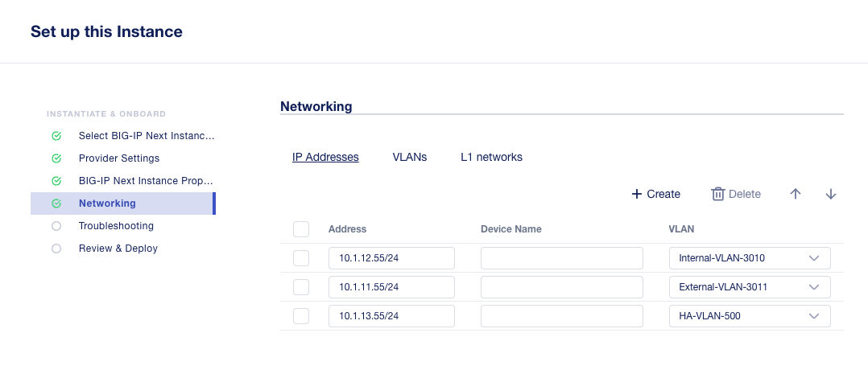Click green check beside Select BIG-IP Next Instance
The image size is (868, 374).
pyautogui.click(x=56, y=136)
